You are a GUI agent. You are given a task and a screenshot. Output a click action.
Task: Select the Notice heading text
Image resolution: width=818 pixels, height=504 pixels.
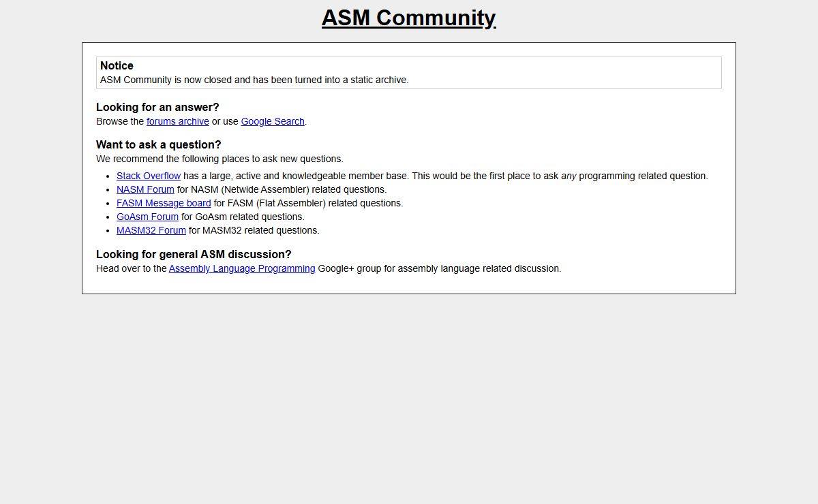[117, 65]
